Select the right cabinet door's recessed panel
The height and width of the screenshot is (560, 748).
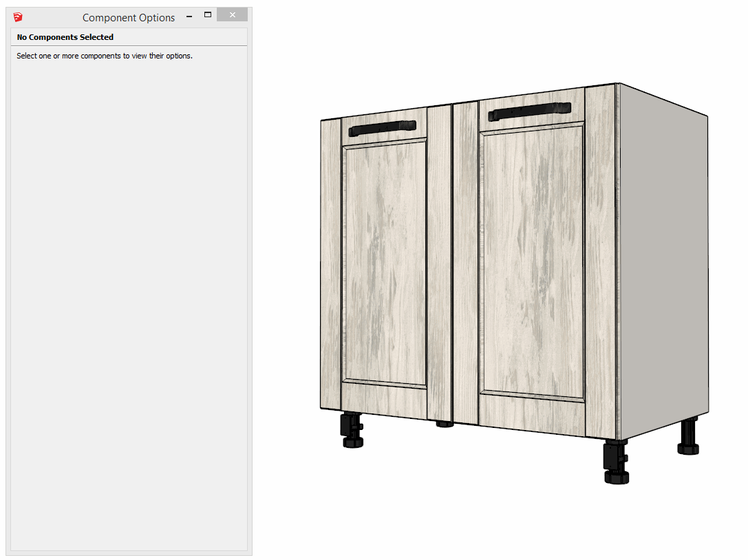[x=531, y=261]
